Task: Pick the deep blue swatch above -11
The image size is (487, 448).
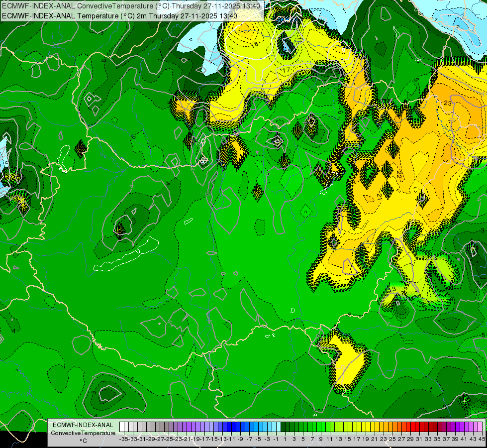Action: [x=229, y=427]
